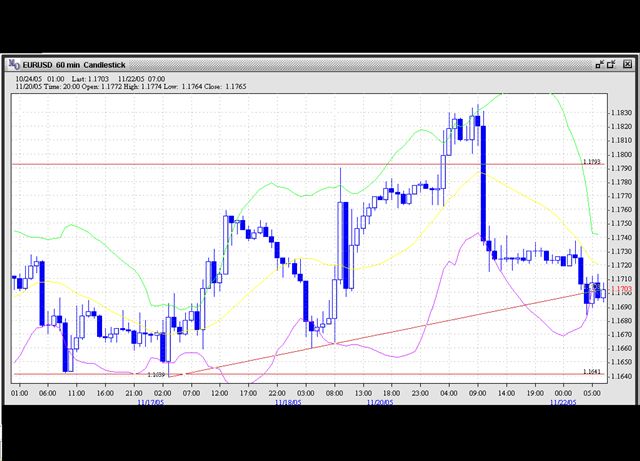Click the 09:00 time axis label

click(478, 393)
